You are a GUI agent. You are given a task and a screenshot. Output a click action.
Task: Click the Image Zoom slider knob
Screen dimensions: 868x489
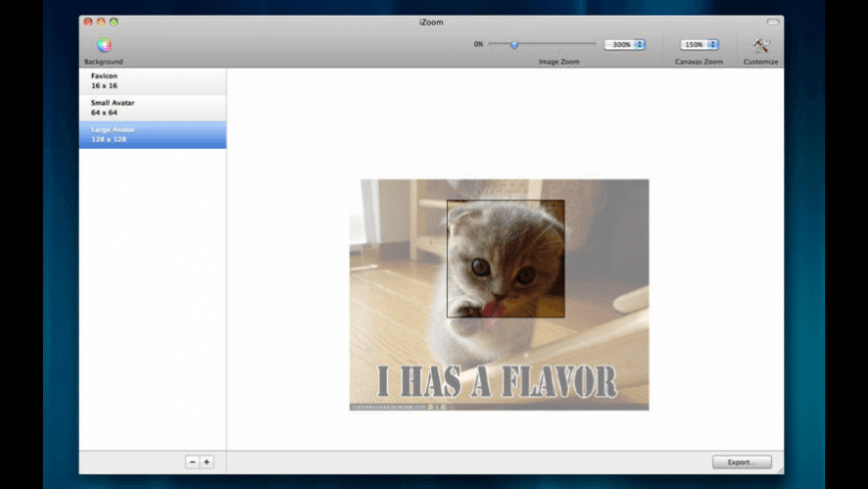(x=514, y=44)
